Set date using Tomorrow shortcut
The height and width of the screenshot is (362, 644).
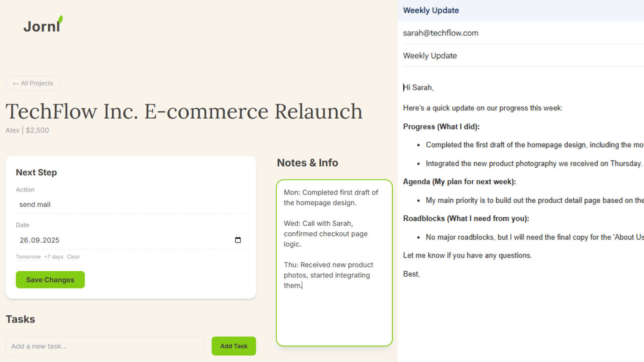pyautogui.click(x=28, y=257)
